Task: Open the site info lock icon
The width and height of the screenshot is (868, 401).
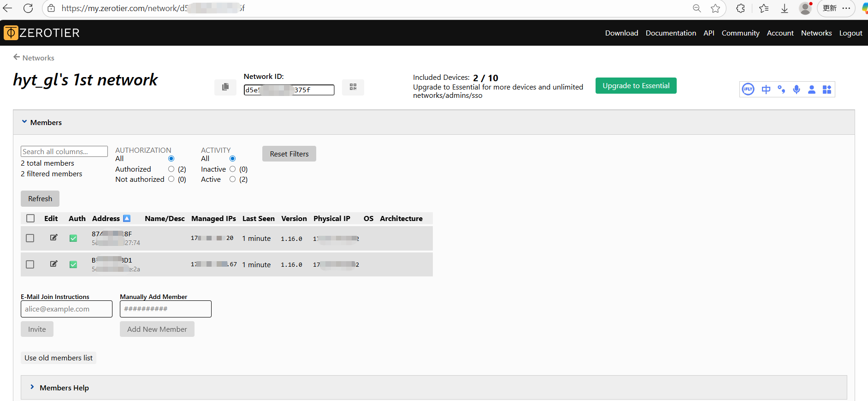Action: tap(51, 8)
